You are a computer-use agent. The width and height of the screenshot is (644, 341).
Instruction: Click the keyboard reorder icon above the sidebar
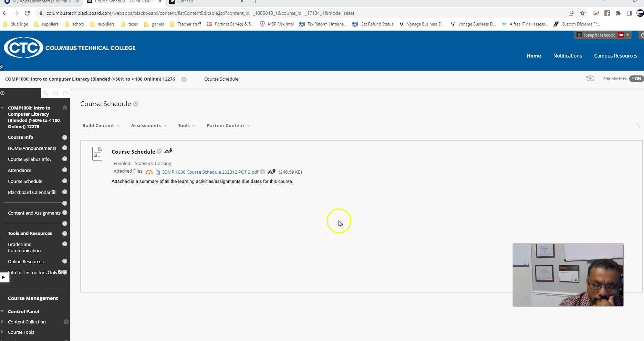(46, 93)
